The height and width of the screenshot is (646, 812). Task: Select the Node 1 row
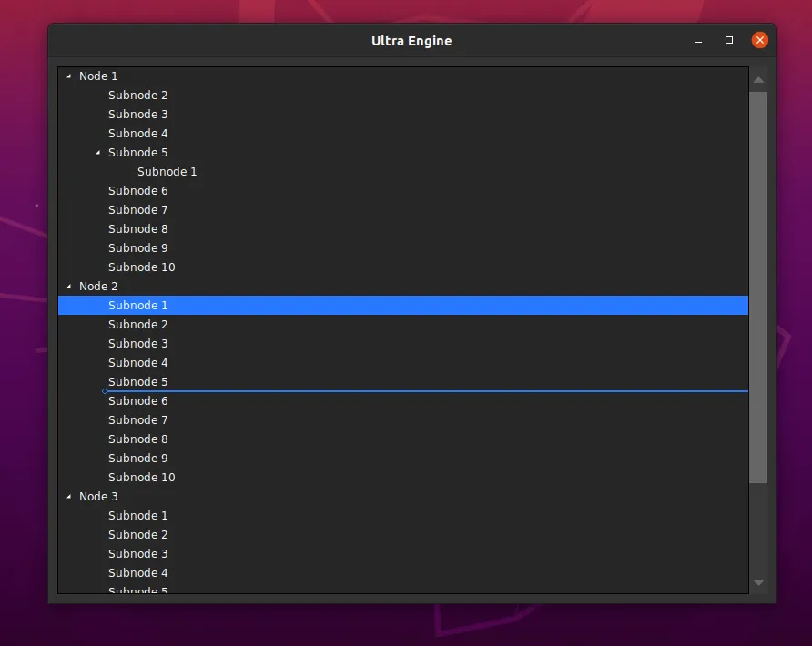click(403, 76)
